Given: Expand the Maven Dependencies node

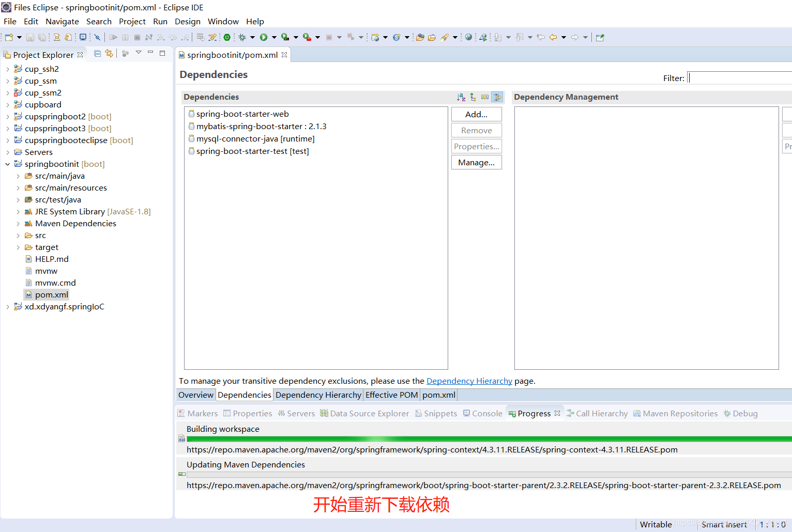Looking at the screenshot, I should click(18, 224).
